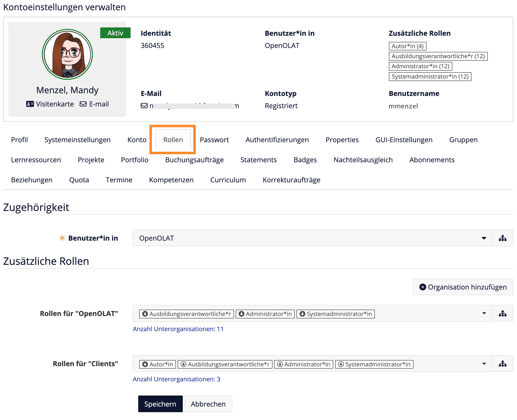
Task: Open the Nachteilsausgleich tab
Action: [363, 160]
